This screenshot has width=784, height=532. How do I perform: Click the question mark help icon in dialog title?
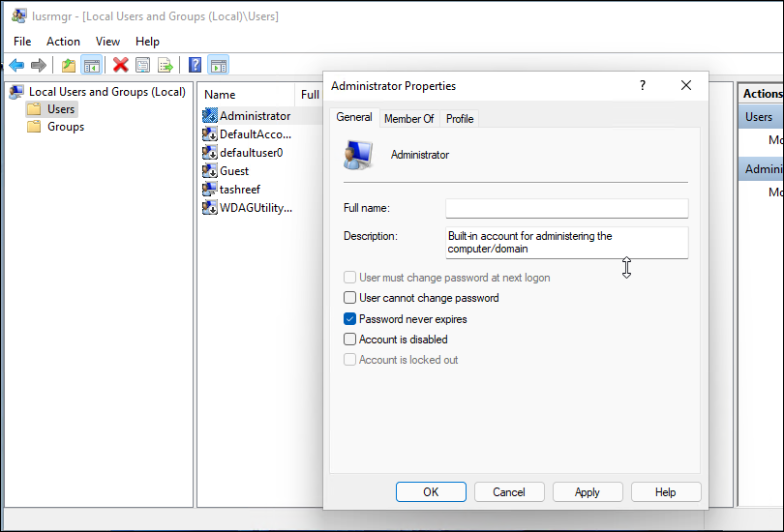643,85
